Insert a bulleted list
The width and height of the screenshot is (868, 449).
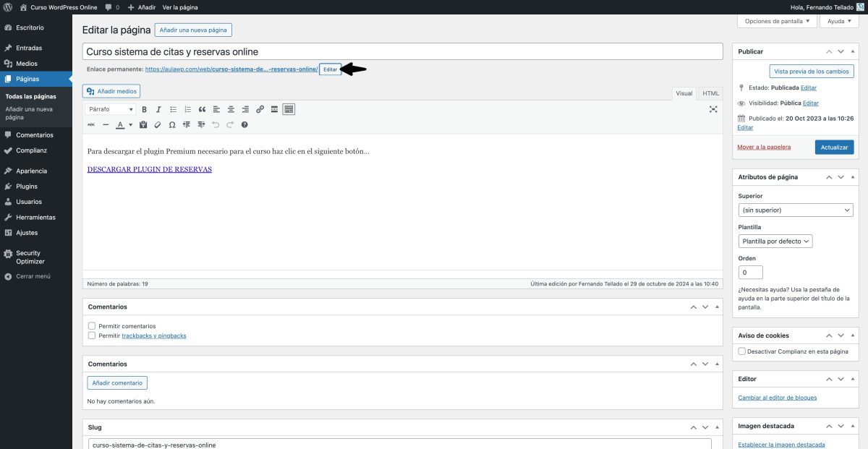174,109
